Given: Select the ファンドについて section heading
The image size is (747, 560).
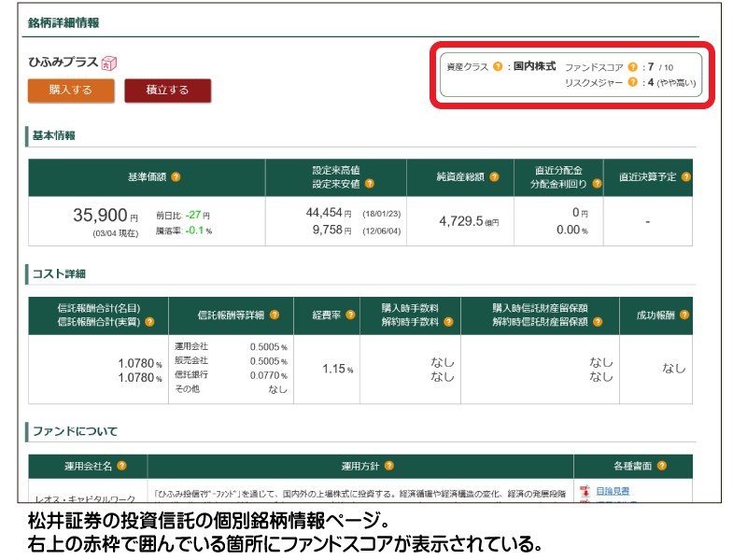Looking at the screenshot, I should [x=75, y=431].
